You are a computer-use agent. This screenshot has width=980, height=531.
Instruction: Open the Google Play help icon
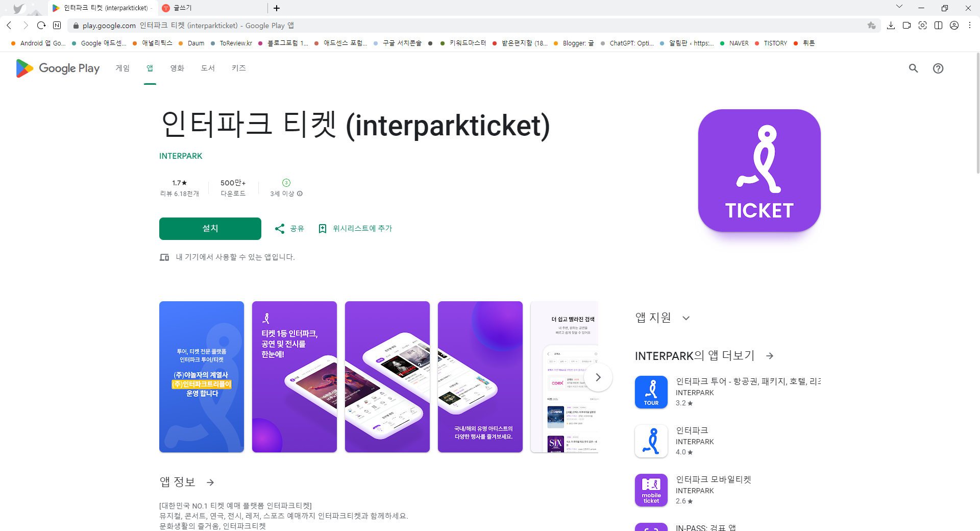point(939,68)
